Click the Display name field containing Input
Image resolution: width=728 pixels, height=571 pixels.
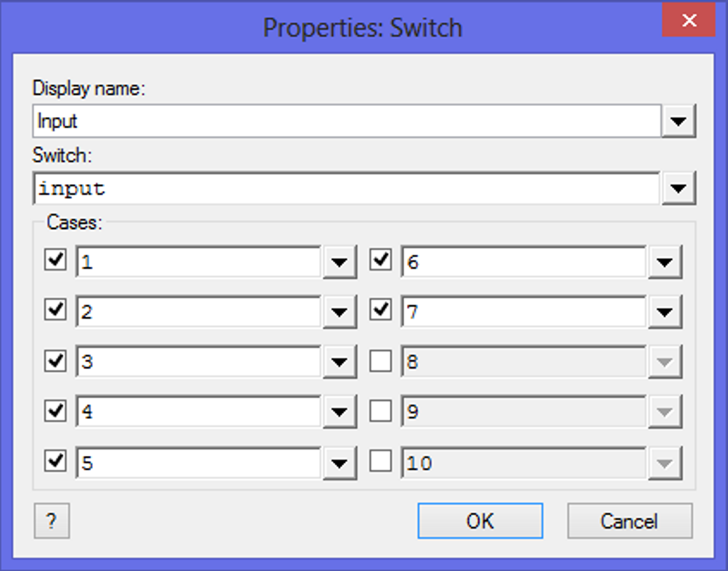(347, 121)
